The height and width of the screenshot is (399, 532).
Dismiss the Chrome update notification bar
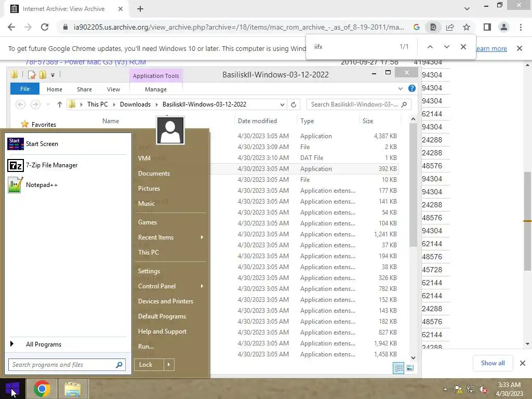[x=520, y=48]
